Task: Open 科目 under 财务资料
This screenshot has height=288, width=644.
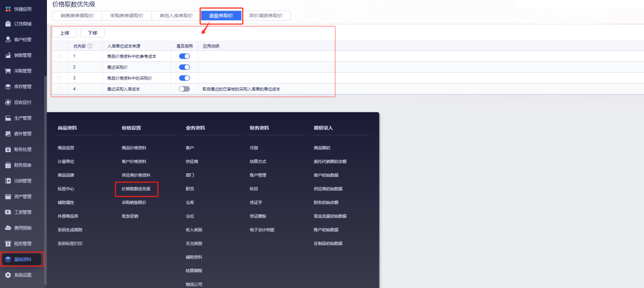Action: pyautogui.click(x=254, y=189)
